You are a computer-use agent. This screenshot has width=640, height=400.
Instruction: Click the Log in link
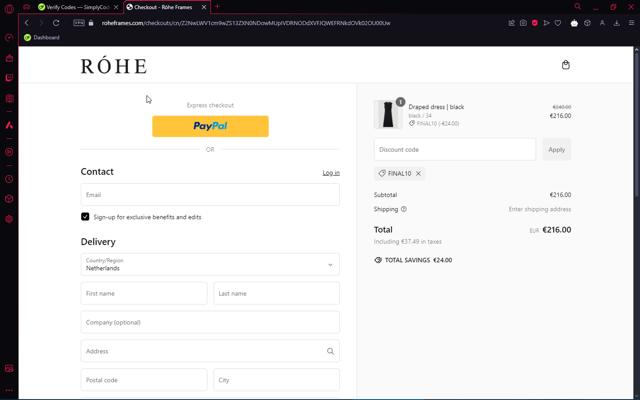(x=331, y=173)
